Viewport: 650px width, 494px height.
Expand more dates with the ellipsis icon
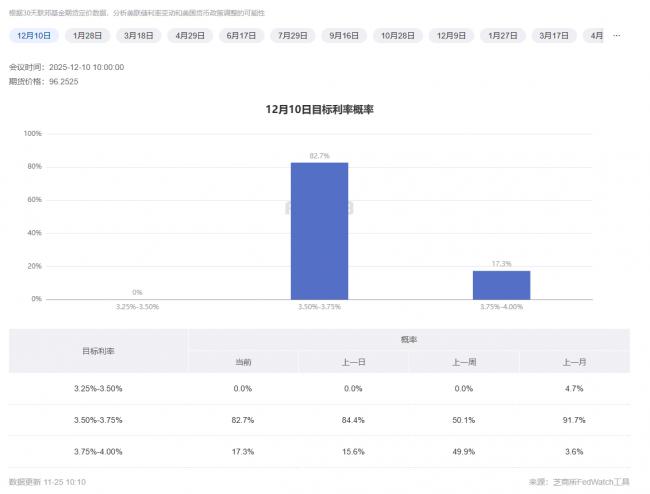point(617,35)
